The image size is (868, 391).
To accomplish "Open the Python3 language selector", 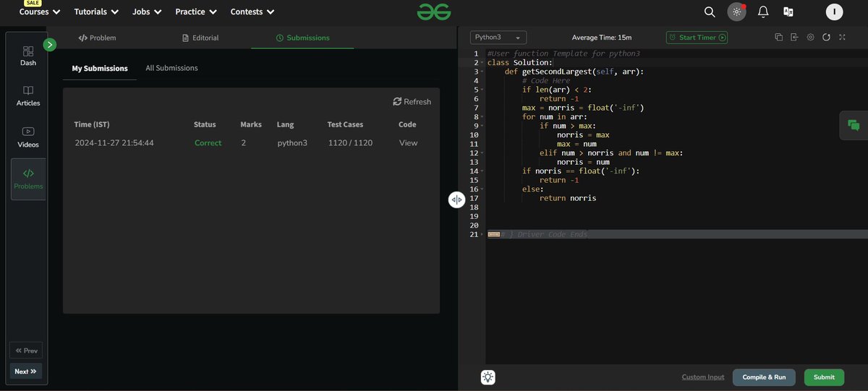I will (498, 38).
